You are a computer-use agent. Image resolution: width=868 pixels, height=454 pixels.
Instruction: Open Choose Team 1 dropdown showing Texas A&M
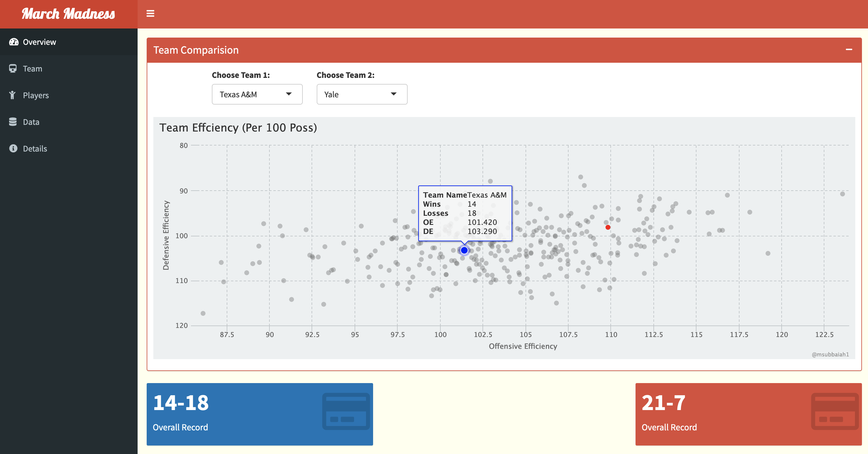tap(257, 94)
